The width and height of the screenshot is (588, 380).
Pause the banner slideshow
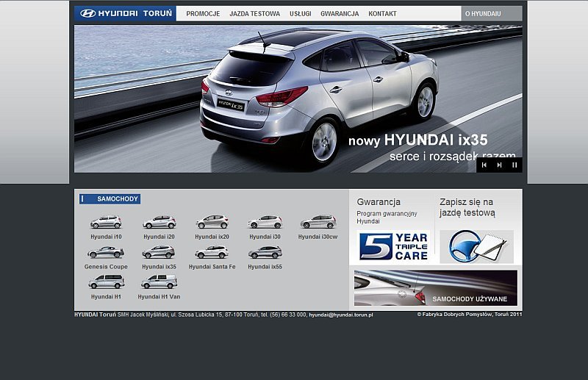pos(514,165)
